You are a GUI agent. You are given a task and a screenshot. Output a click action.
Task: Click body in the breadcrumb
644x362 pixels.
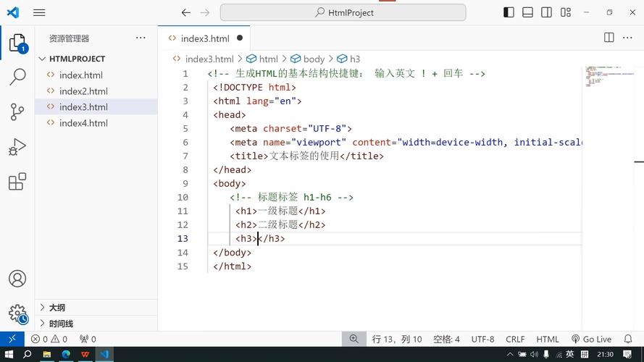pos(314,59)
